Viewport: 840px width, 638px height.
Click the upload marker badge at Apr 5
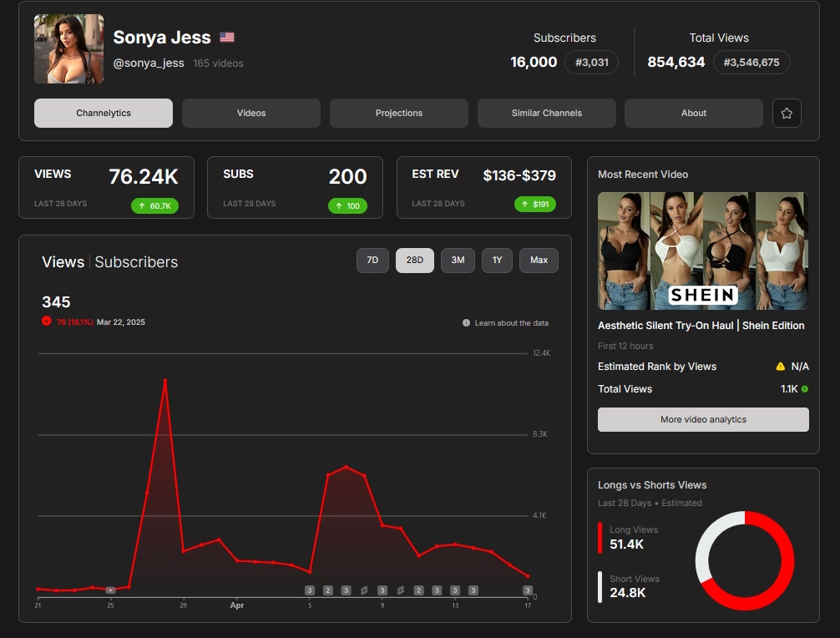(310, 590)
